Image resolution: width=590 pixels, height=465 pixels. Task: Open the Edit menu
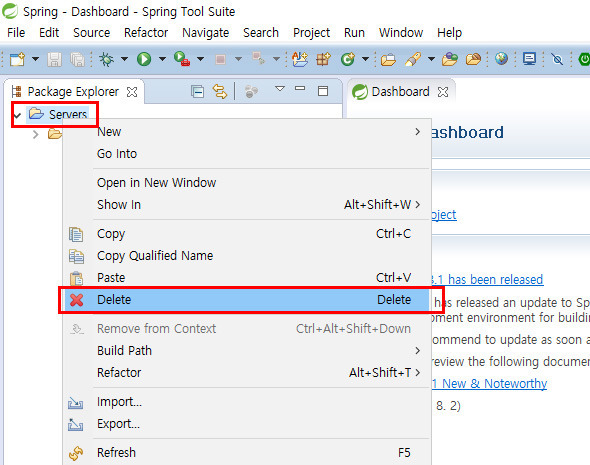pyautogui.click(x=49, y=33)
